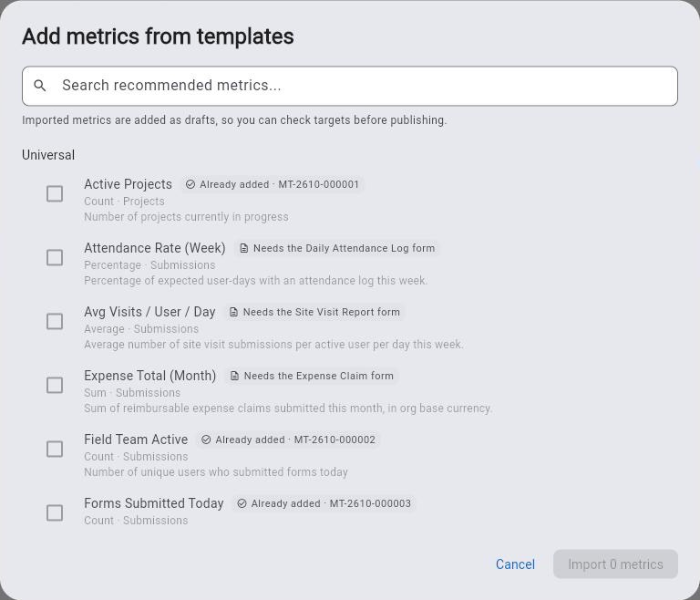Click the Already added MT-2610-000001 badge
The image size is (700, 600).
[273, 184]
